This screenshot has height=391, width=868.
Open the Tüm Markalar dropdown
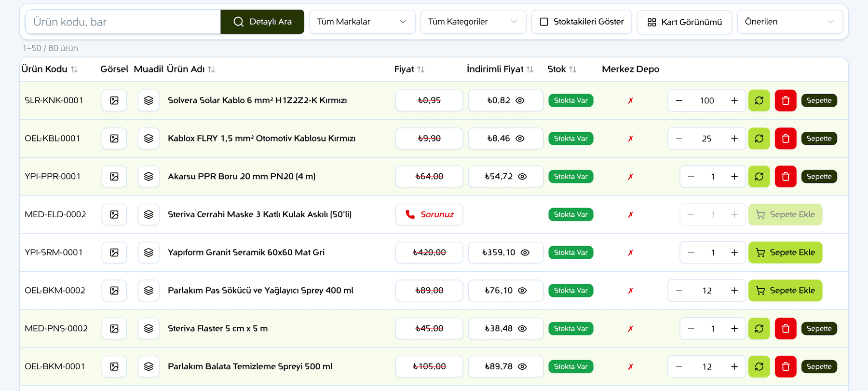click(362, 22)
